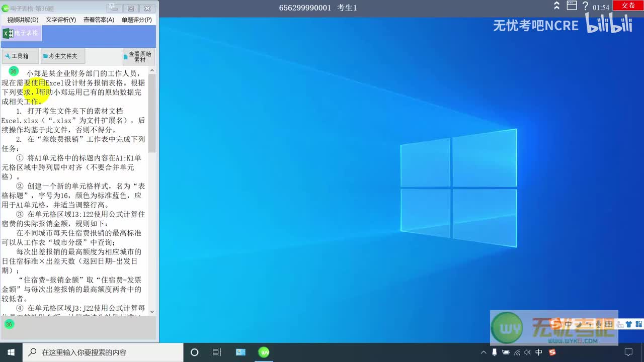The height and width of the screenshot is (362, 644).
Task: Click the text line beginning ④ 在单元格区域J3:J22
Action: 80,308
